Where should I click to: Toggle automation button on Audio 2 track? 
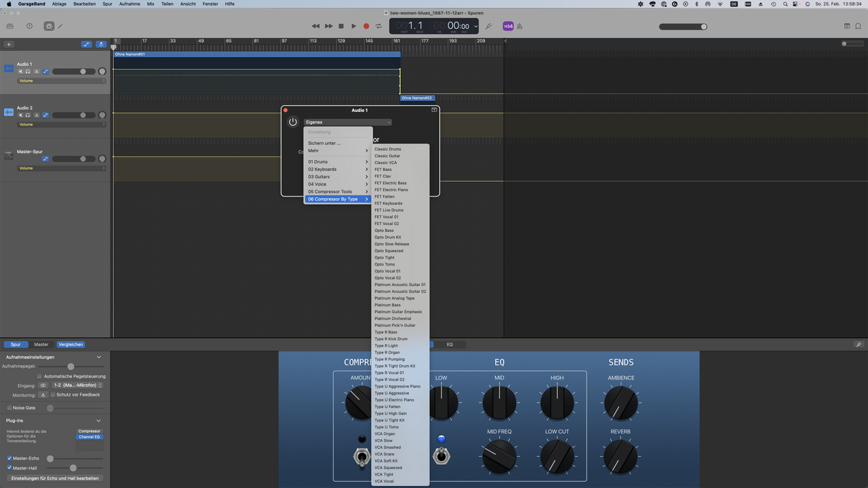point(45,115)
